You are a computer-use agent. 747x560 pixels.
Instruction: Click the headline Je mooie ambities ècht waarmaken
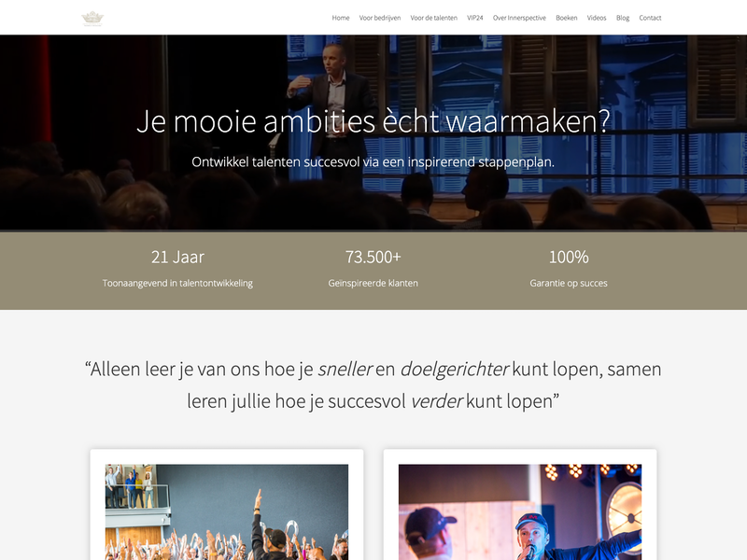(373, 121)
